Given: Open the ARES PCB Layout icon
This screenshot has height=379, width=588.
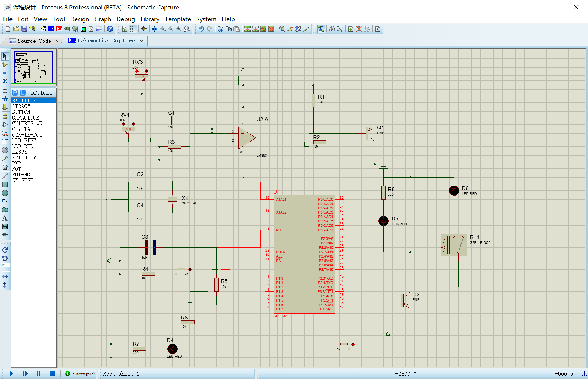Looking at the screenshot, I should tap(59, 29).
